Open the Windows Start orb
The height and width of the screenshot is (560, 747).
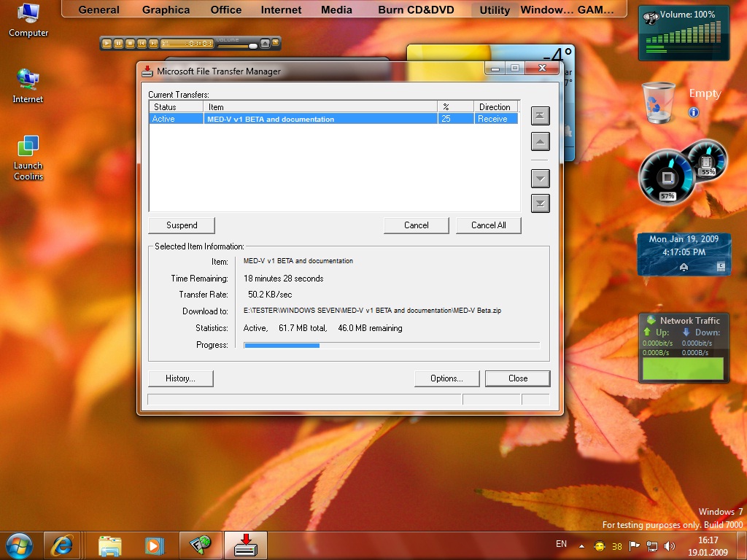pyautogui.click(x=18, y=545)
